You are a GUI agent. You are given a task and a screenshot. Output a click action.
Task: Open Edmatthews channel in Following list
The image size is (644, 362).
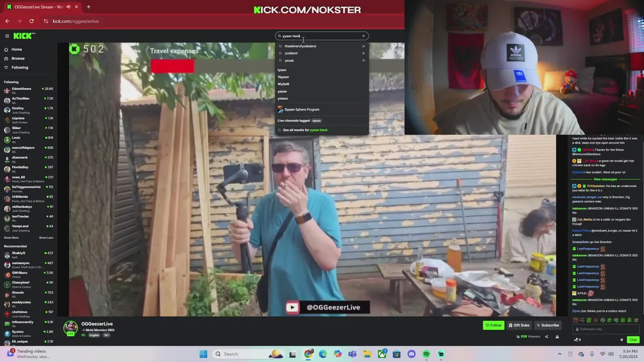[x=29, y=90]
